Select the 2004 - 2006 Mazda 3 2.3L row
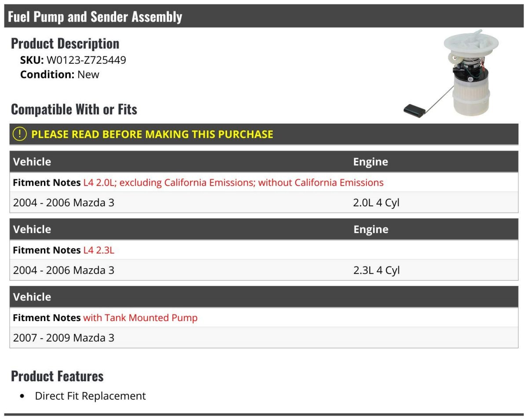Image resolution: width=528 pixels, height=420 pixels. tap(264, 270)
